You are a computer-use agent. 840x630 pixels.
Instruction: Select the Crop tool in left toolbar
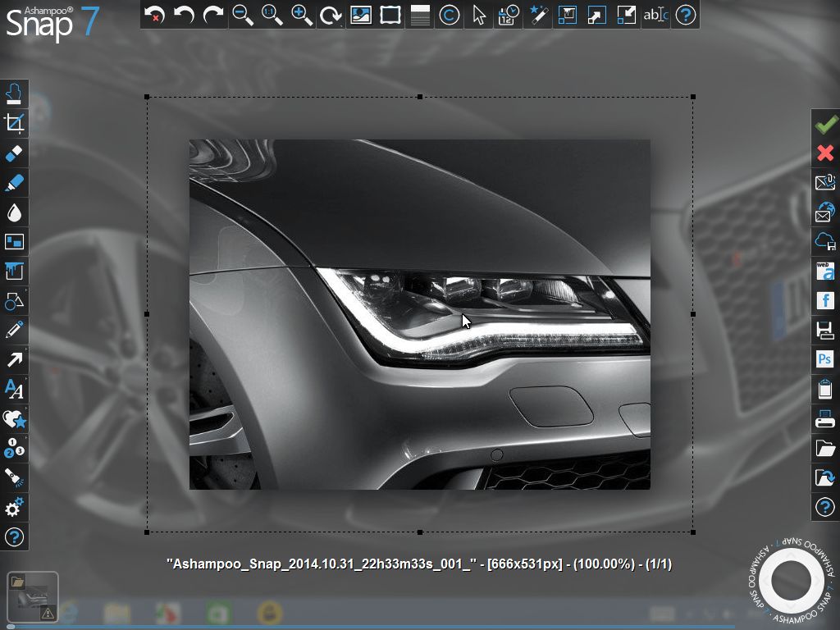coord(15,124)
